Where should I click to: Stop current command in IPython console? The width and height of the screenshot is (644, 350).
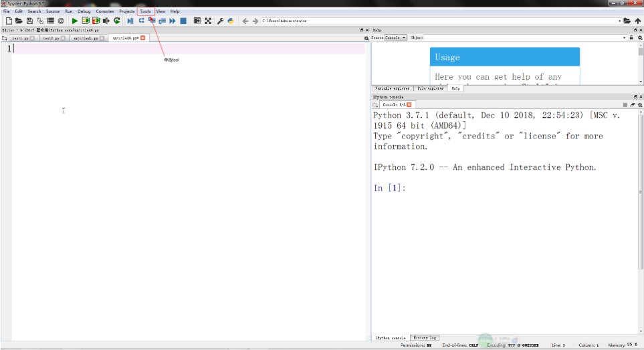click(x=625, y=105)
